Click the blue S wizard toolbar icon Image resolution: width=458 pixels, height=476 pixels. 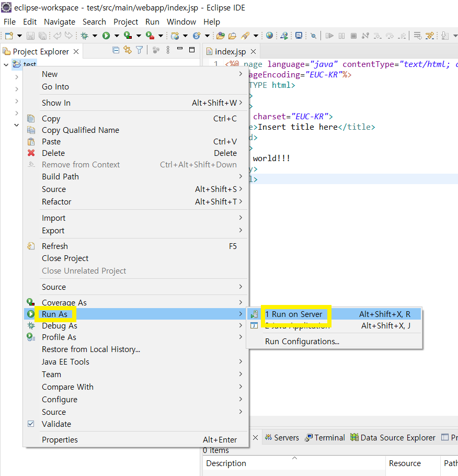[197, 36]
